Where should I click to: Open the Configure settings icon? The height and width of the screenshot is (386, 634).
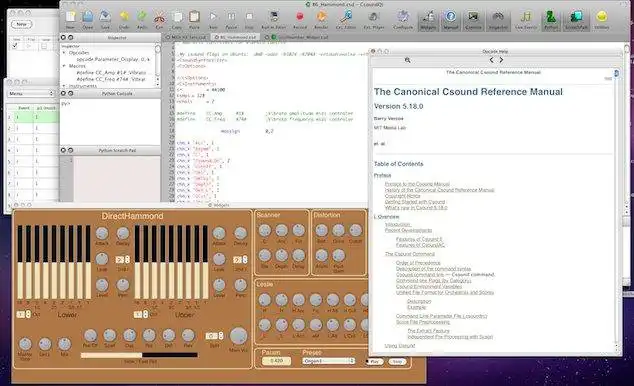coord(403,19)
